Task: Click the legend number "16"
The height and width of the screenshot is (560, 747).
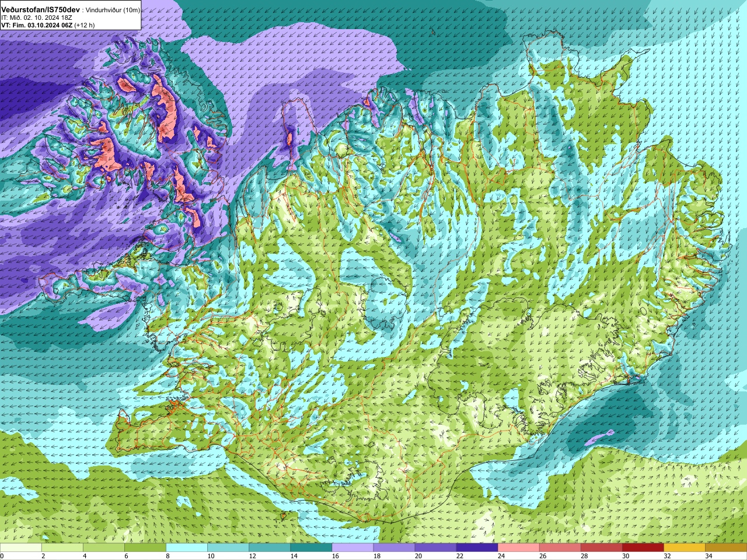Action: [335, 556]
